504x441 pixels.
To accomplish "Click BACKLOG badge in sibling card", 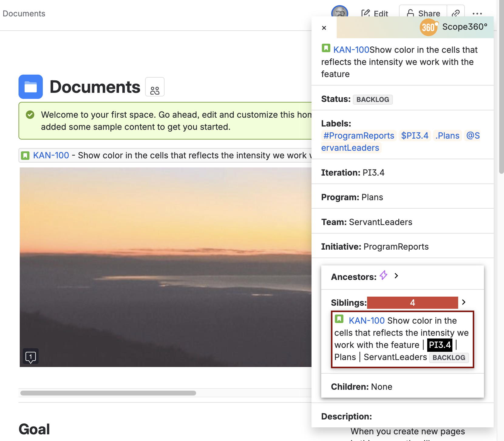I will coord(449,358).
